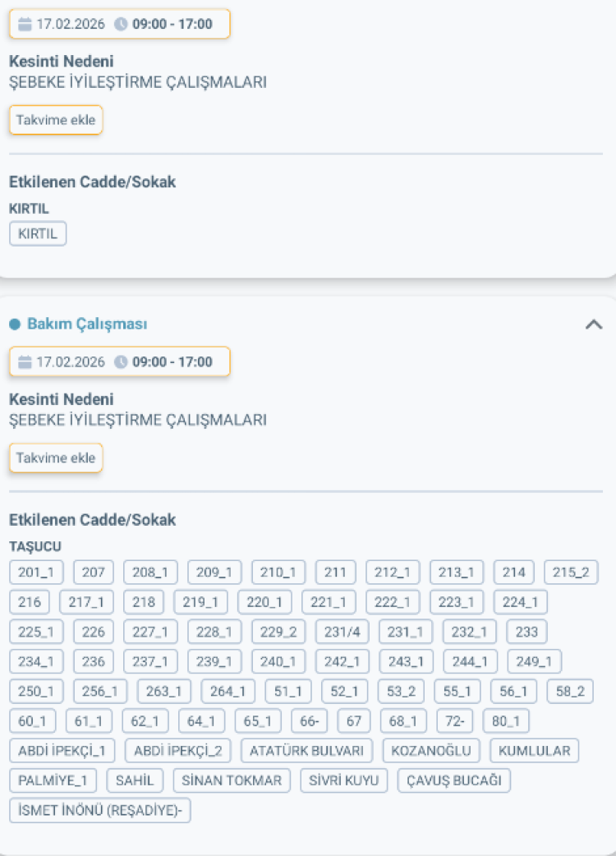Select the ABDİ İPEKÇİ_2 street button
The image size is (616, 856).
pos(177,750)
